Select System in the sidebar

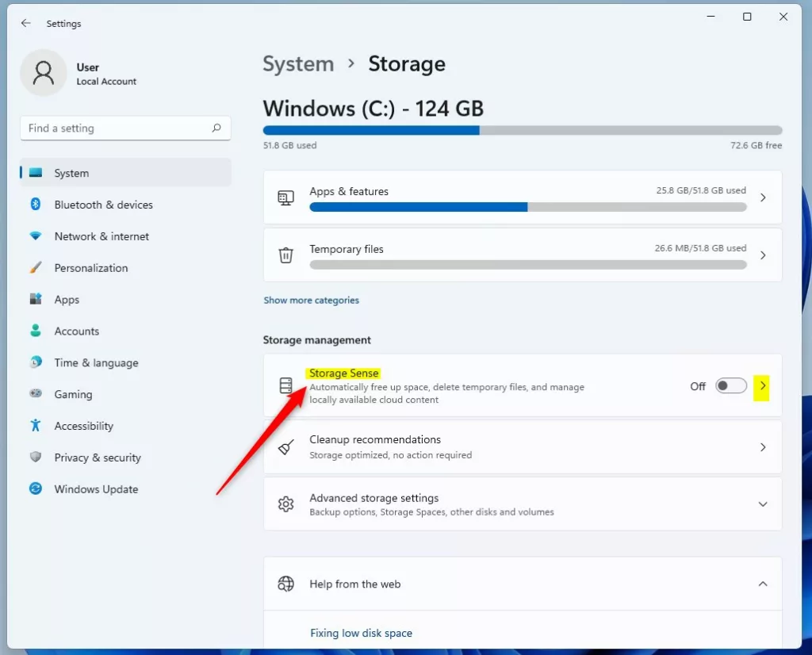tap(126, 173)
